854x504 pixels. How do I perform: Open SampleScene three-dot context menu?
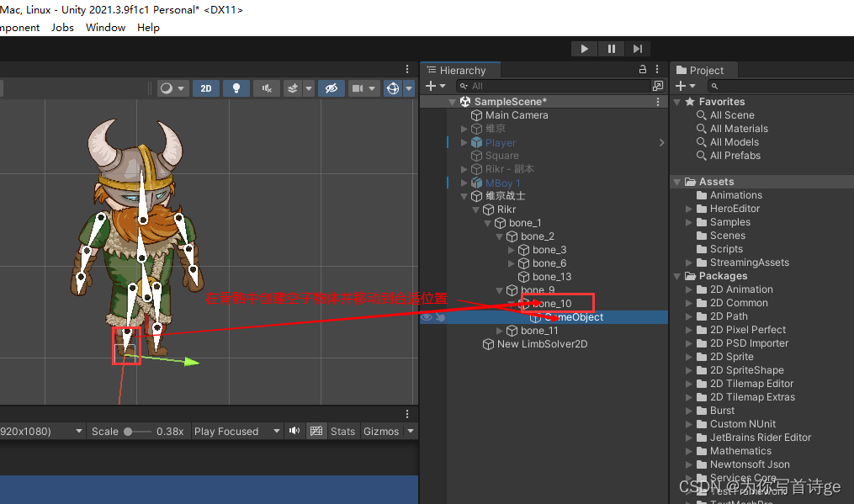[658, 102]
